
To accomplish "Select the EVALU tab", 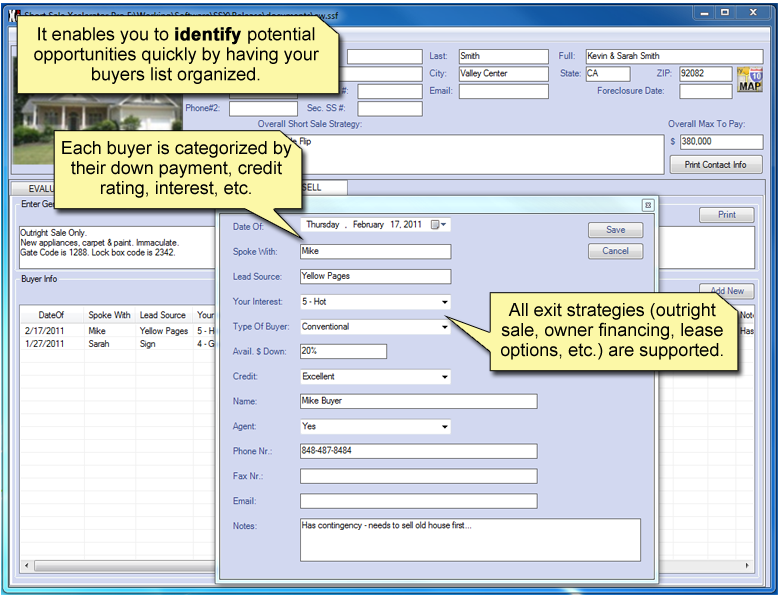I will [x=33, y=188].
